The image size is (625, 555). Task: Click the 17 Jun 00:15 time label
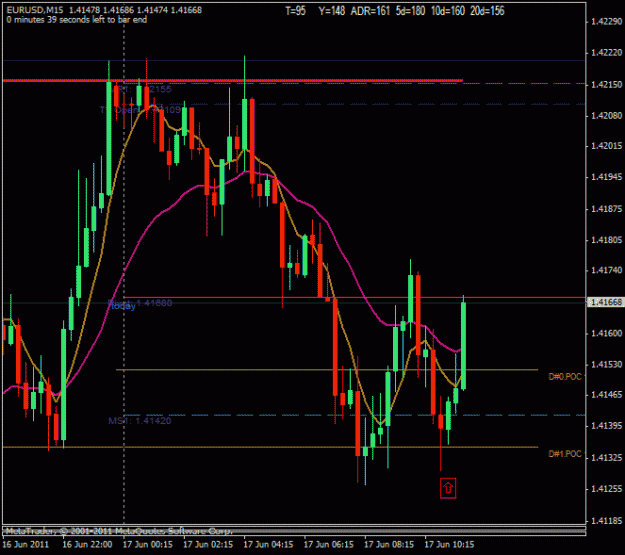tap(148, 544)
